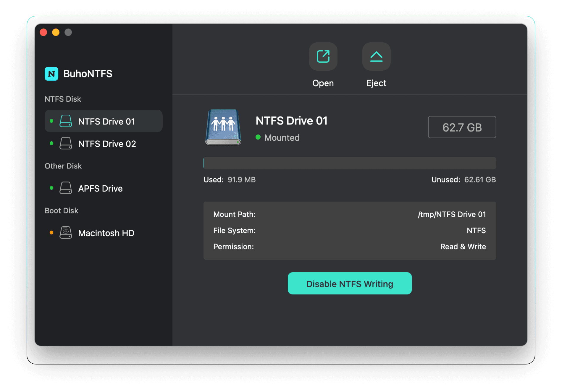Click the large shared drive icon
The width and height of the screenshot is (562, 392).
click(x=223, y=127)
